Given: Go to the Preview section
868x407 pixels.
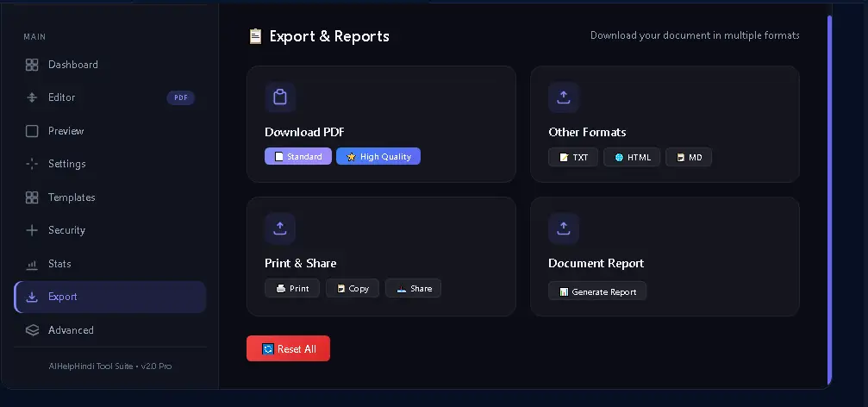Looking at the screenshot, I should (110, 131).
